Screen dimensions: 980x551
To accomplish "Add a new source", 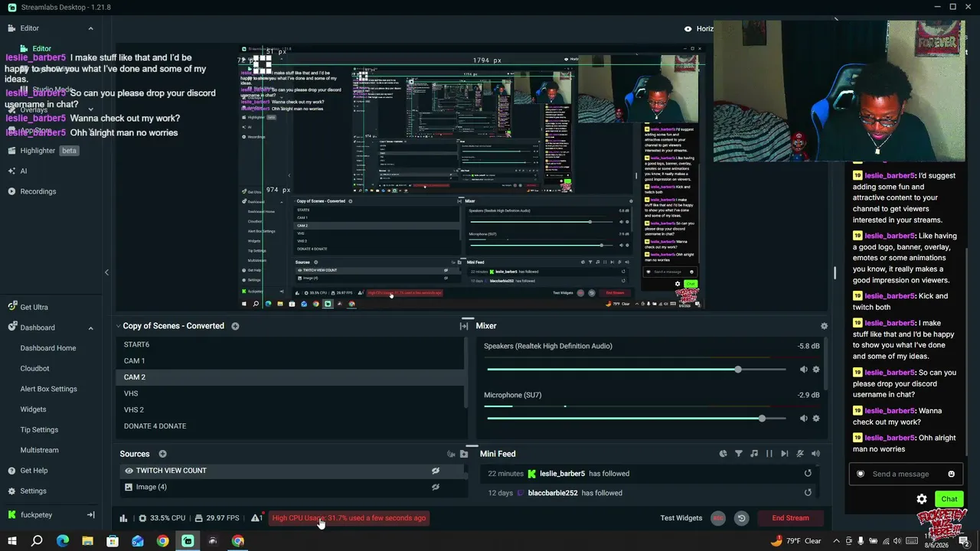I will click(162, 454).
